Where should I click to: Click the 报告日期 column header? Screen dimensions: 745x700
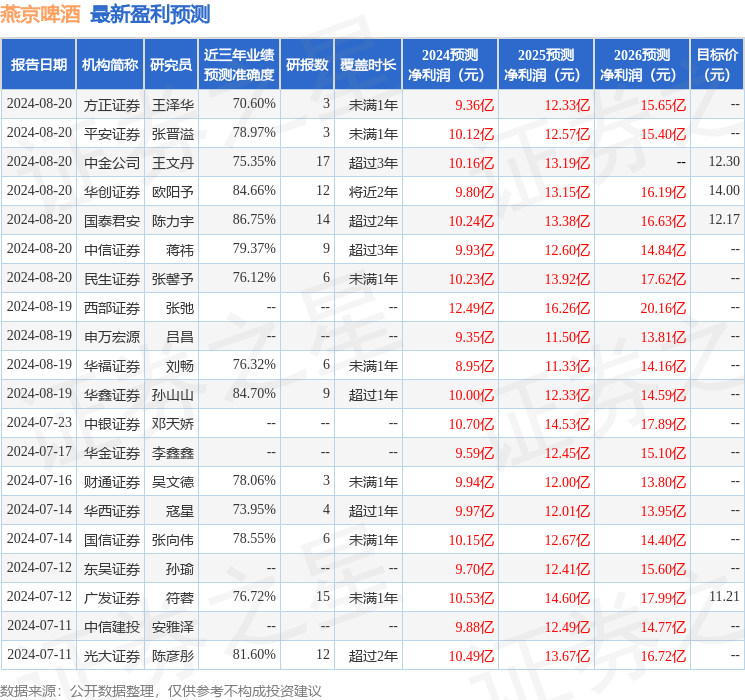38,65
